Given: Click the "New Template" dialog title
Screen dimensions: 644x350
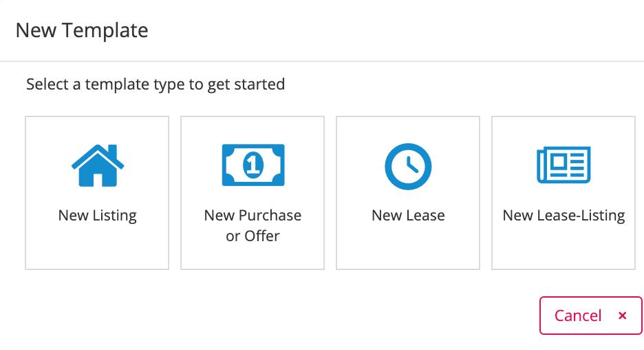Looking at the screenshot, I should (x=82, y=30).
